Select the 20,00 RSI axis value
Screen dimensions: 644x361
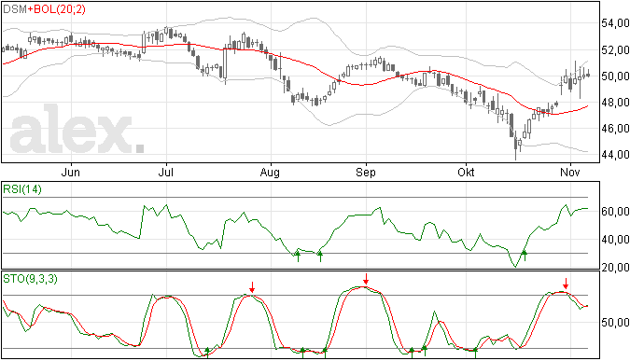point(615,268)
